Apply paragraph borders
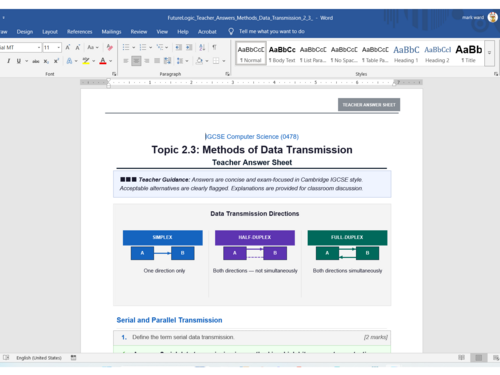This screenshot has width=500, height=375. pyautogui.click(x=216, y=61)
